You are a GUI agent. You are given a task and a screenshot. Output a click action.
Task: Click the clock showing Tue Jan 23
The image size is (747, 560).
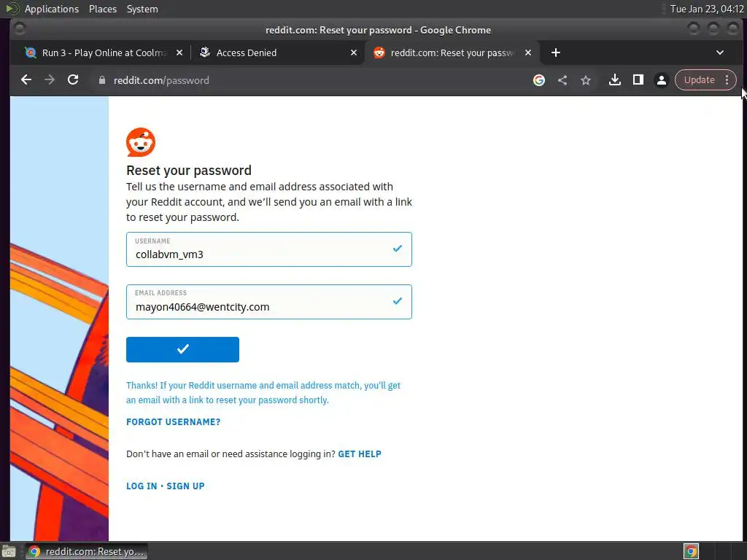point(706,9)
